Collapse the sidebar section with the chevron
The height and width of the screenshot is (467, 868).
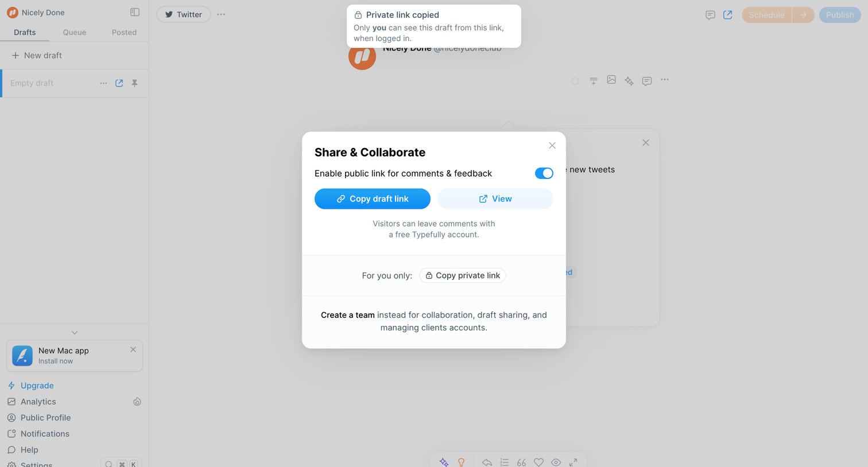pyautogui.click(x=75, y=333)
